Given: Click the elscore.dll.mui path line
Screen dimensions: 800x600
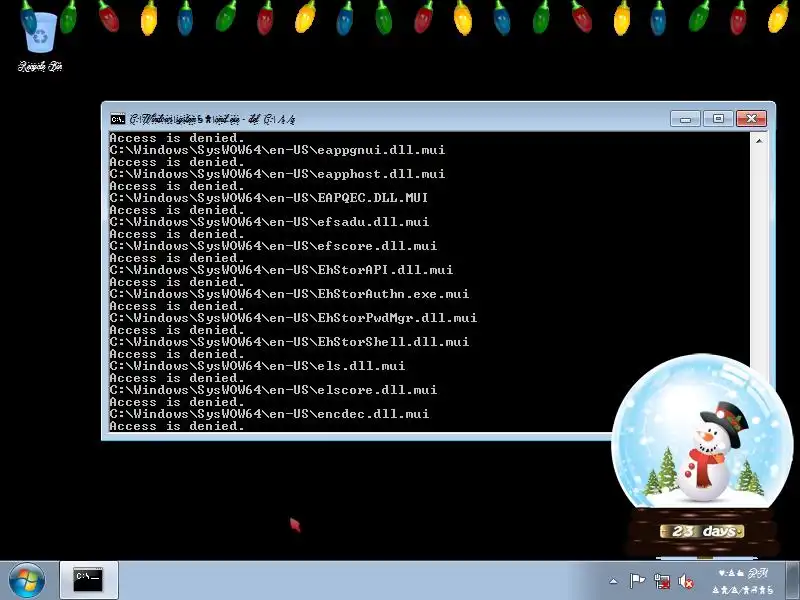Looking at the screenshot, I should [273, 390].
